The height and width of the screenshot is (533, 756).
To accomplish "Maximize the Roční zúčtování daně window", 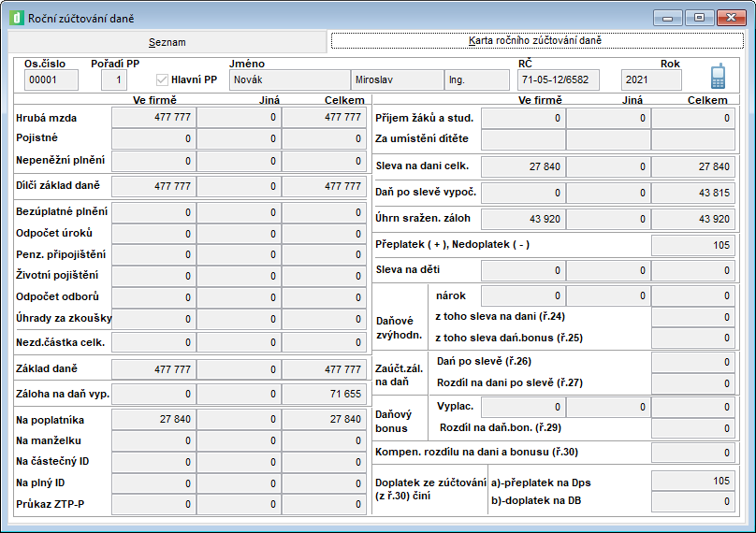I will coord(699,18).
